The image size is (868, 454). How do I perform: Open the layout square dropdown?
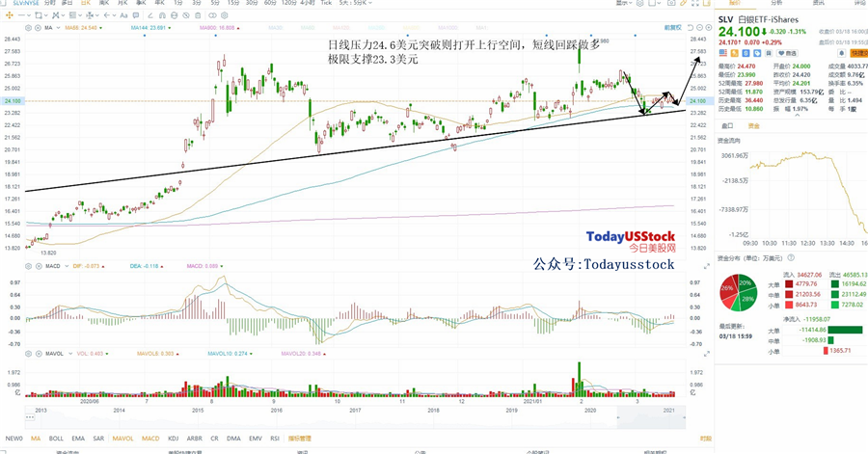pyautogui.click(x=656, y=3)
